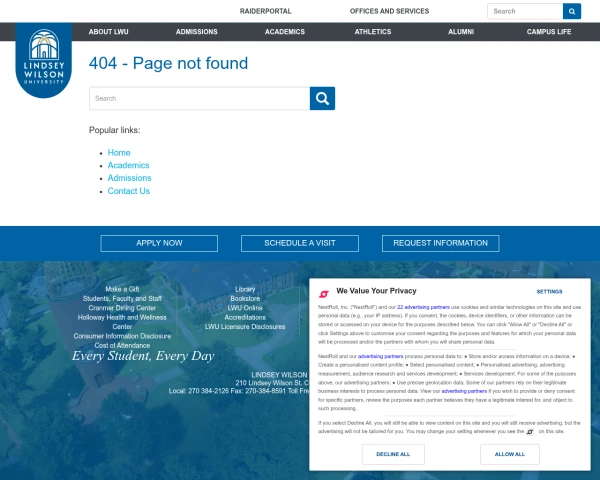
Task: Open the Library footer link
Action: (x=245, y=289)
